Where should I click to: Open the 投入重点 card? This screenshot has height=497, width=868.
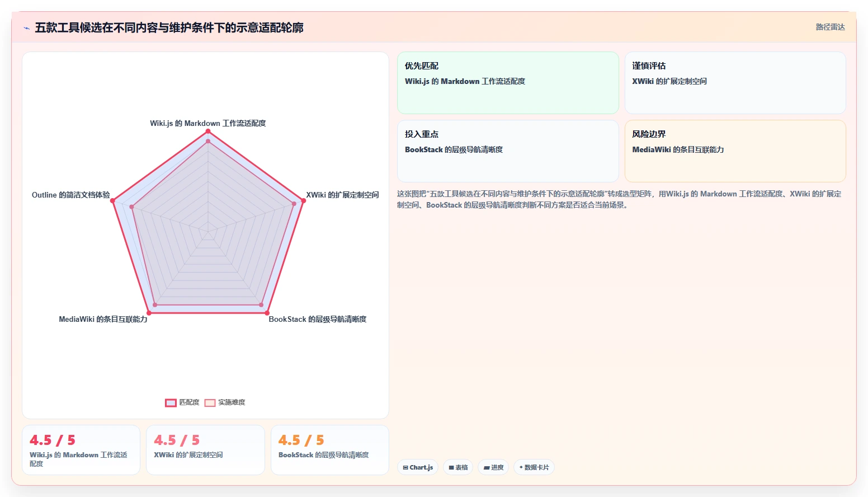click(x=508, y=151)
